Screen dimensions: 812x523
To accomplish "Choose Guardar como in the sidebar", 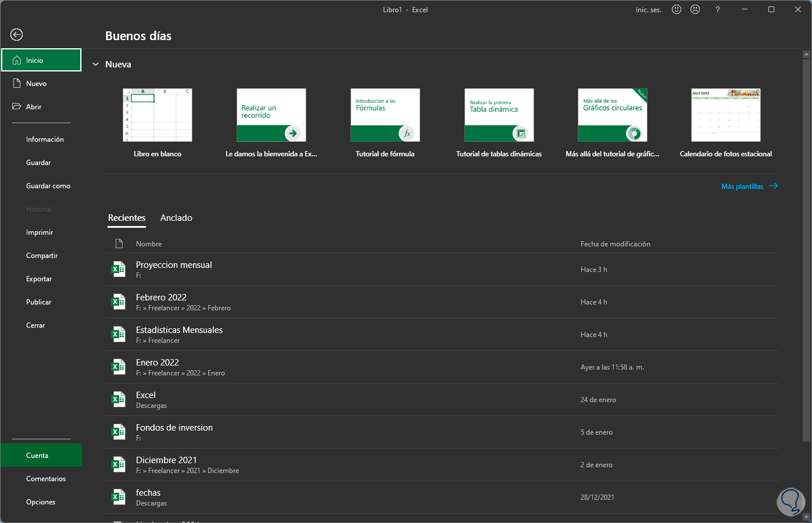I will tap(41, 186).
